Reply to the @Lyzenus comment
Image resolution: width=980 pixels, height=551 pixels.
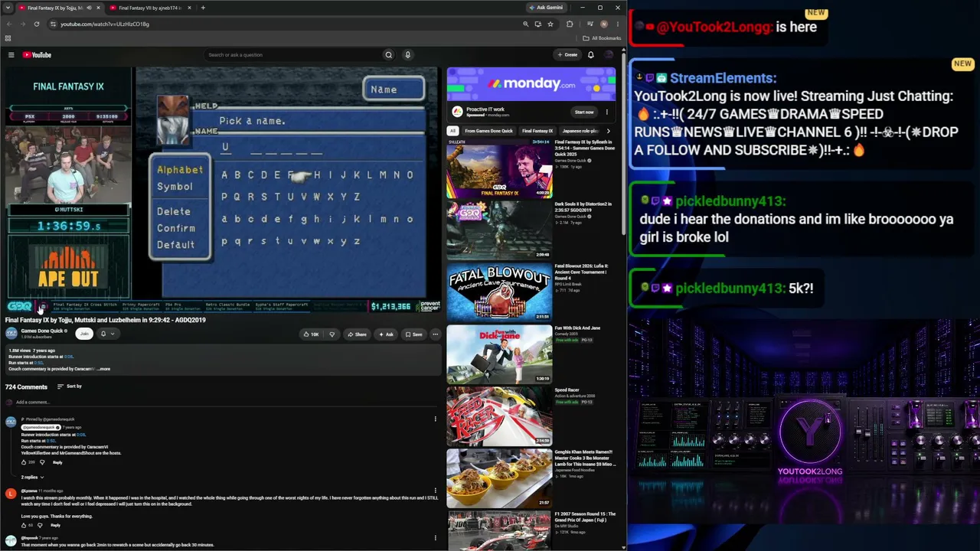pos(55,525)
